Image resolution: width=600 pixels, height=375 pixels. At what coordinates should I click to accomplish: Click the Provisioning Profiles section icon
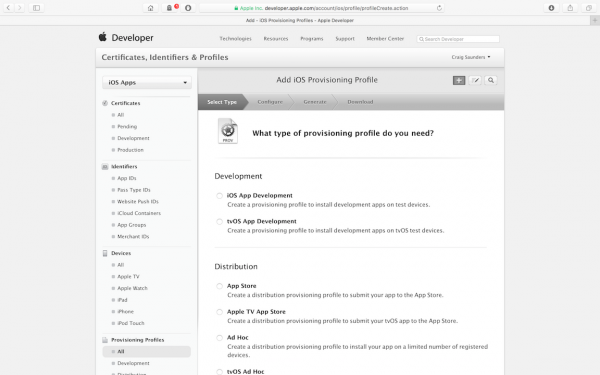coord(105,340)
